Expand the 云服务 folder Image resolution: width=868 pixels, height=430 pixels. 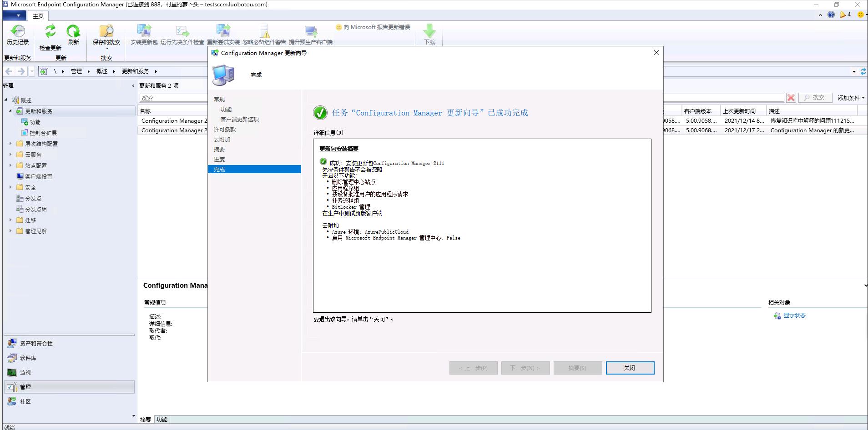click(x=10, y=155)
